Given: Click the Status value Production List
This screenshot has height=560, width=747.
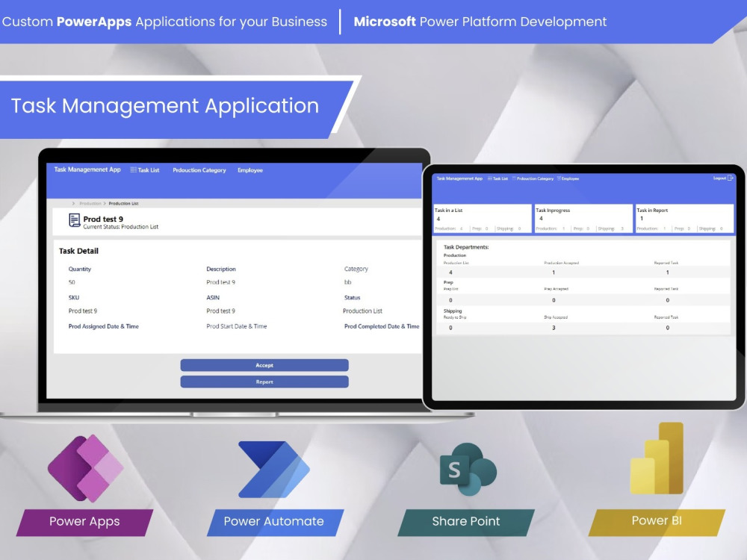Looking at the screenshot, I should 362,311.
